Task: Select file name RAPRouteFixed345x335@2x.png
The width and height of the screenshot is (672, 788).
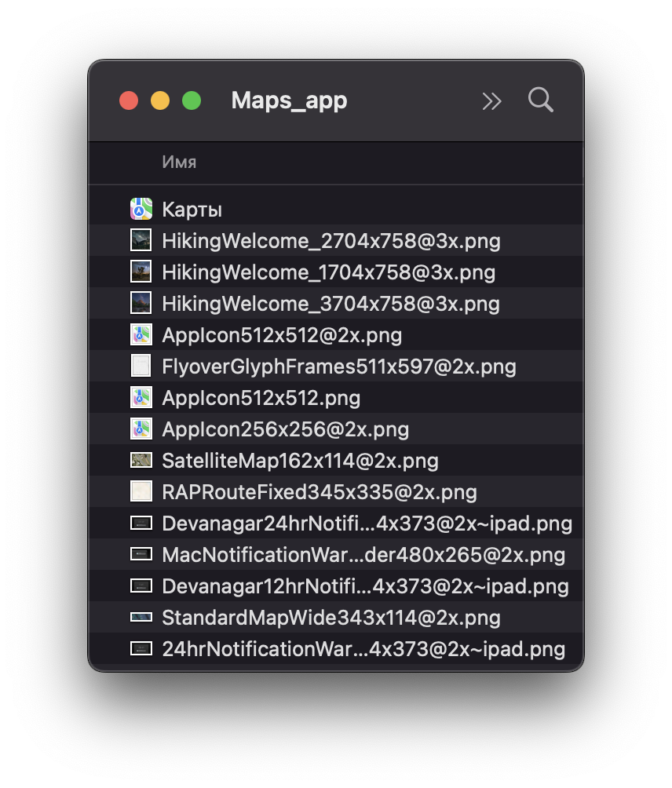Action: [320, 493]
